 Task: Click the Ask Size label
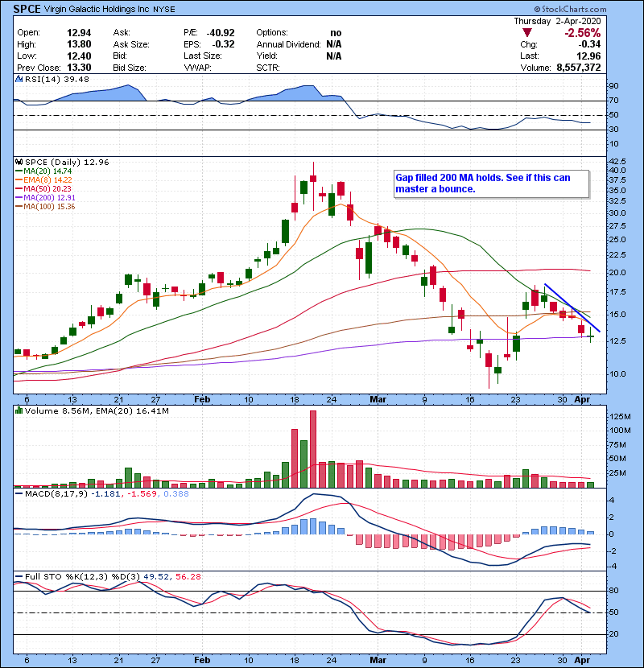pos(131,44)
